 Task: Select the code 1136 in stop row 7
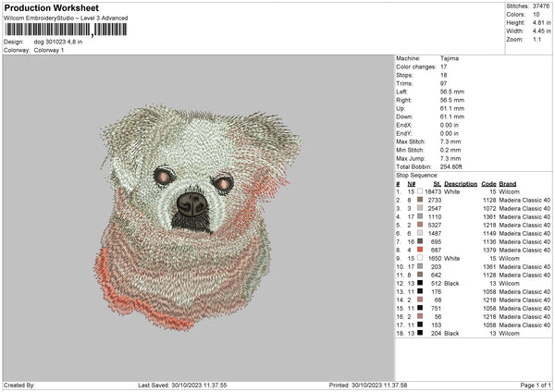pyautogui.click(x=489, y=241)
